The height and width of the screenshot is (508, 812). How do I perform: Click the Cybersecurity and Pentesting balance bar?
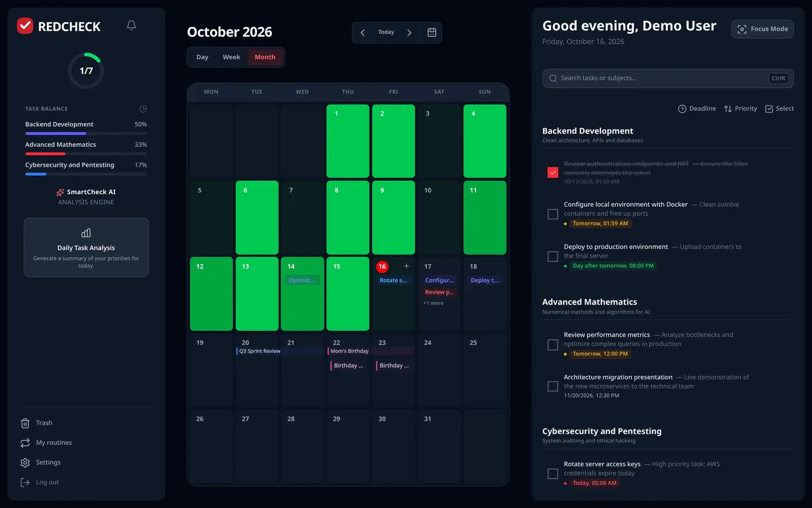click(86, 174)
